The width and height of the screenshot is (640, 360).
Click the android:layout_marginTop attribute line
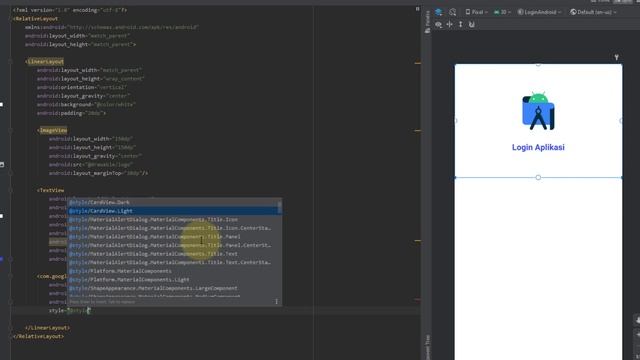[x=98, y=173]
